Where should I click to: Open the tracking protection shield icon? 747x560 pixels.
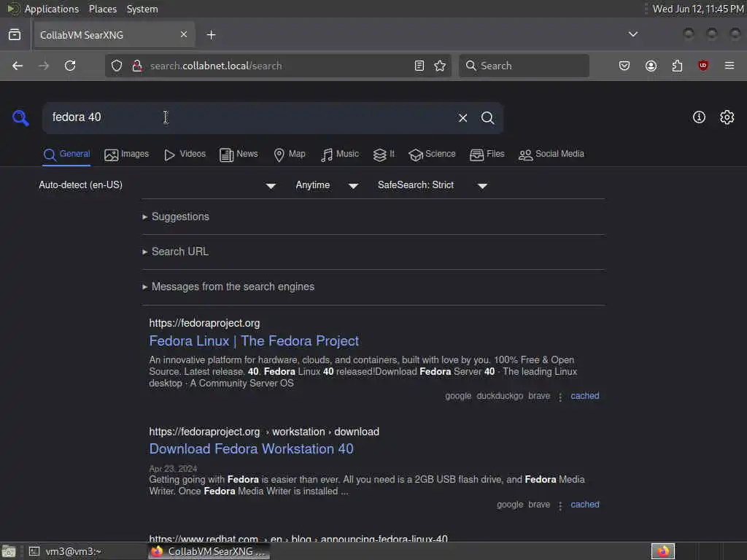tap(117, 66)
